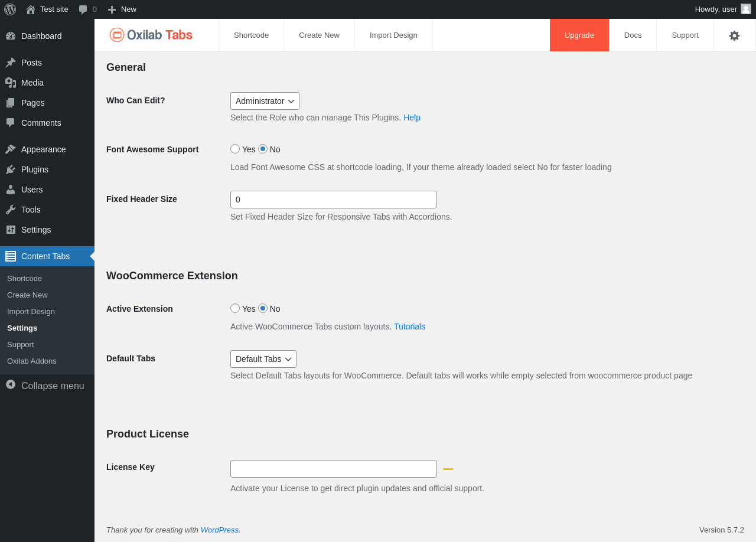Open Create New in plugin header
The image size is (756, 542).
319,35
